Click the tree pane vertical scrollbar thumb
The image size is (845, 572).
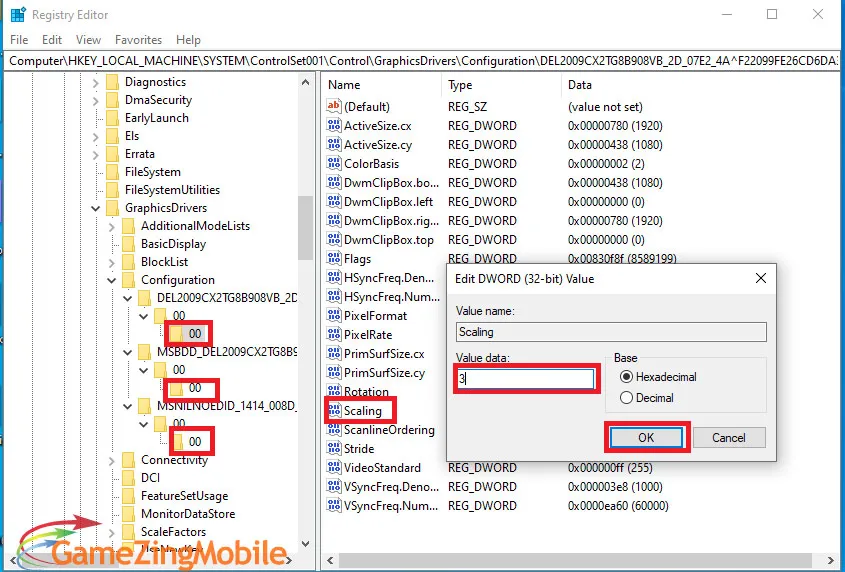[x=305, y=228]
